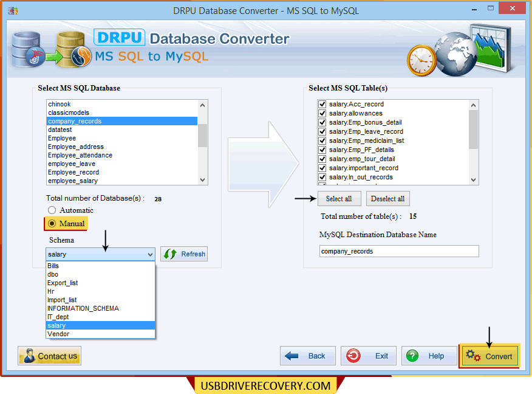The height and width of the screenshot is (394, 532).
Task: Uncheck salary.allowances table
Action: [322, 114]
